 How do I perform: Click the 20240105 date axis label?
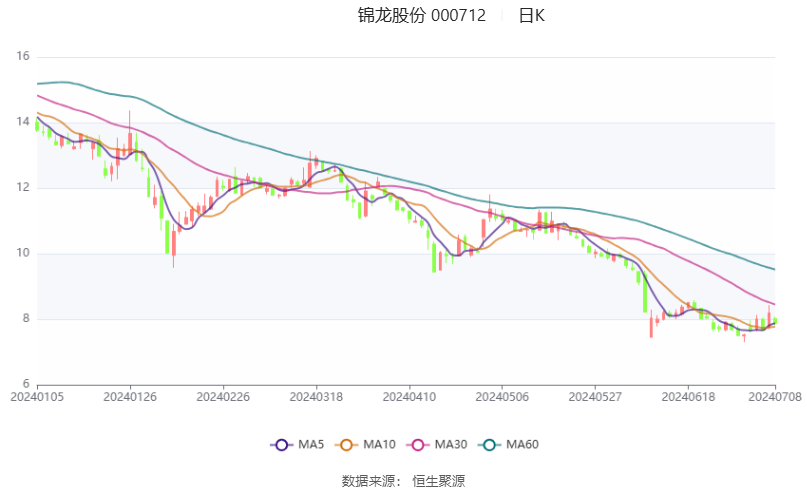37,397
